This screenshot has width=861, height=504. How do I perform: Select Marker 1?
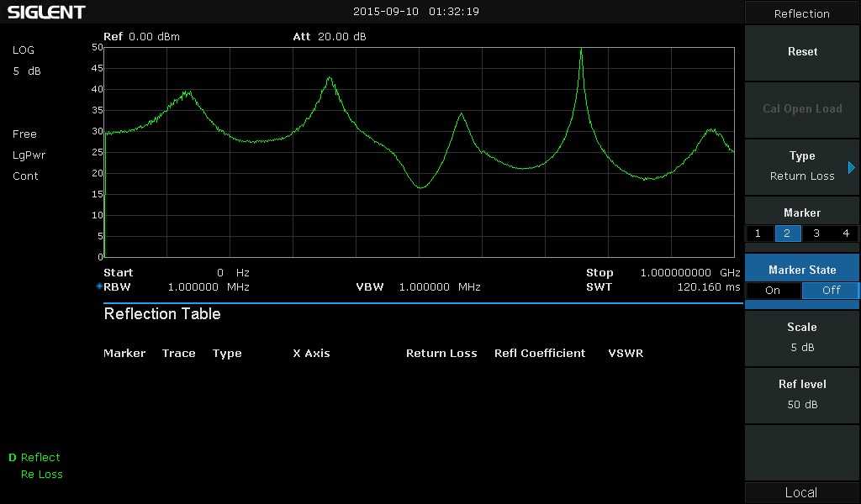tap(758, 234)
